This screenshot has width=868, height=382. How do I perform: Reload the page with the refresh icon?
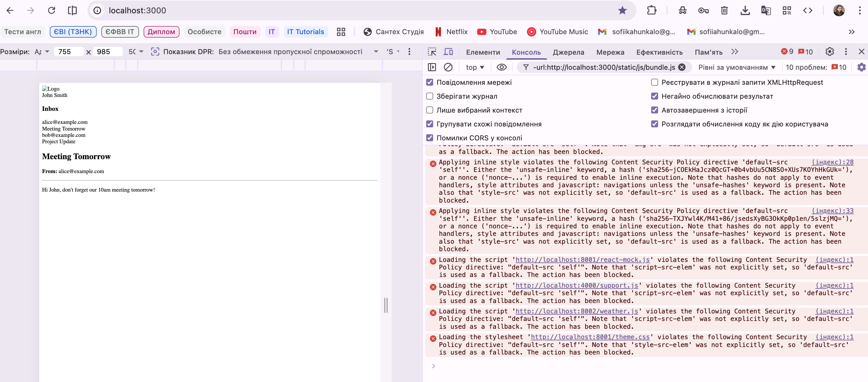click(x=51, y=10)
